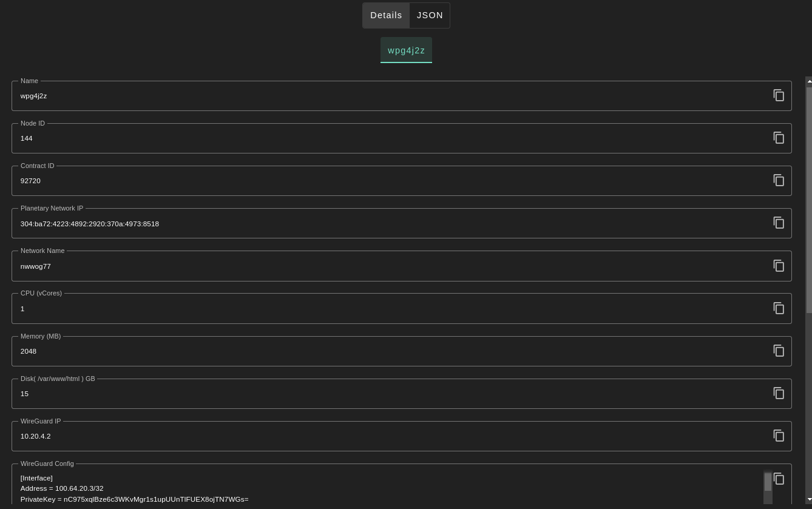Image resolution: width=812 pixels, height=509 pixels.
Task: Copy the Node ID value
Action: click(x=779, y=138)
